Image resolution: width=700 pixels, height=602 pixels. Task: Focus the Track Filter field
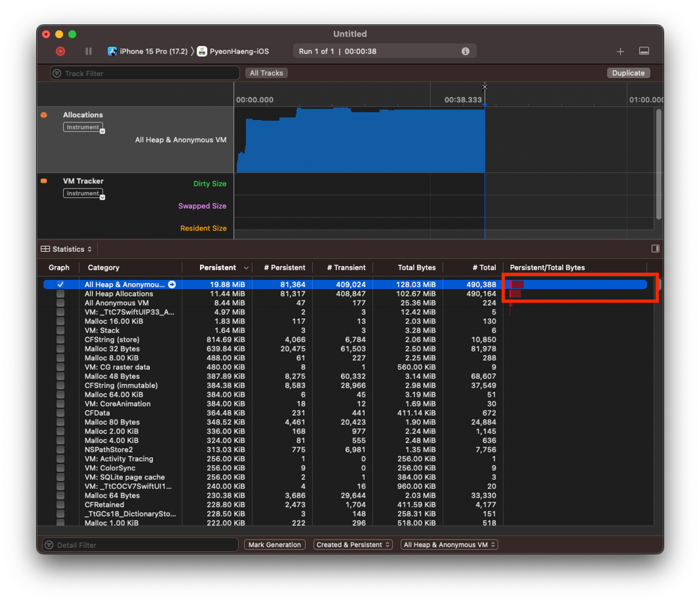click(x=145, y=73)
